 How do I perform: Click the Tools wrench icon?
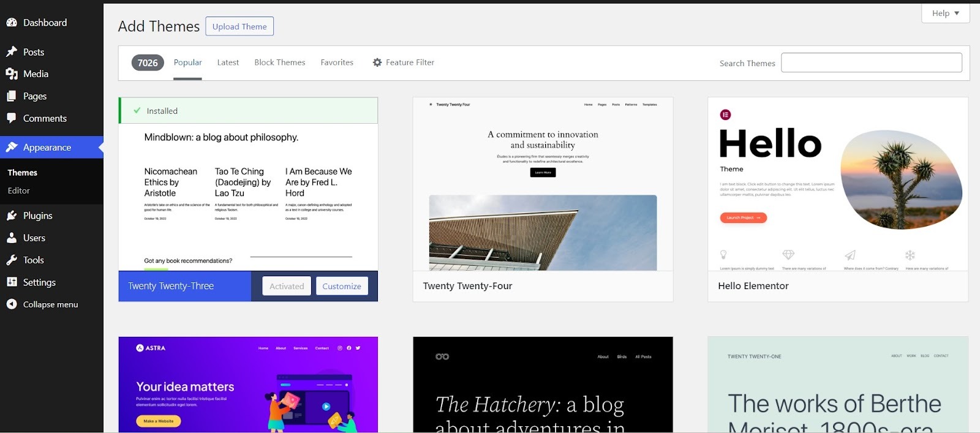click(12, 260)
